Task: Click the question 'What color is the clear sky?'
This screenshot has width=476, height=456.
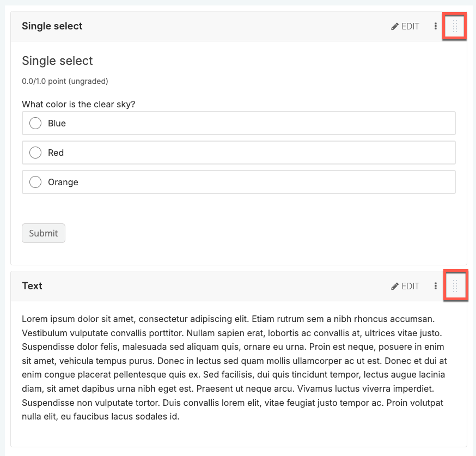Action: point(78,104)
